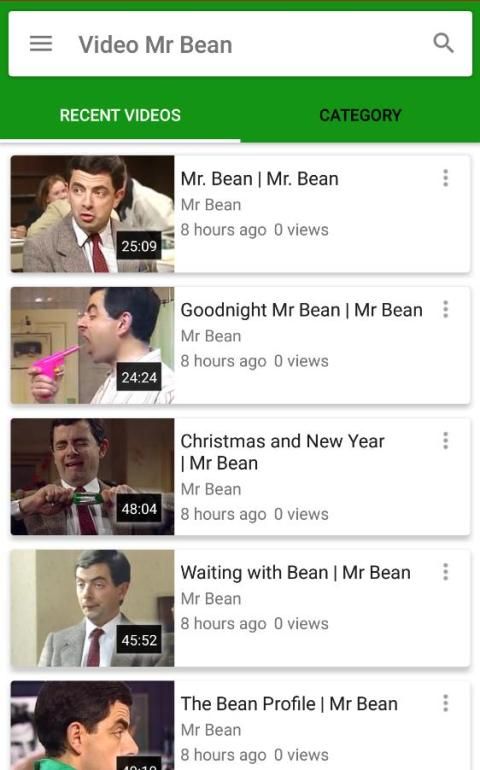
Task: Open The Bean Profile video thumbnail
Action: [92, 725]
